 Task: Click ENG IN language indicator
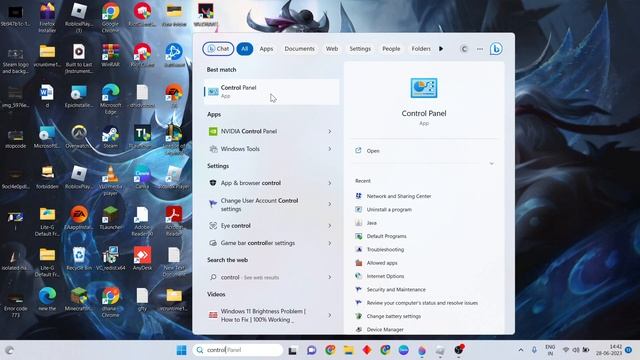click(x=550, y=350)
